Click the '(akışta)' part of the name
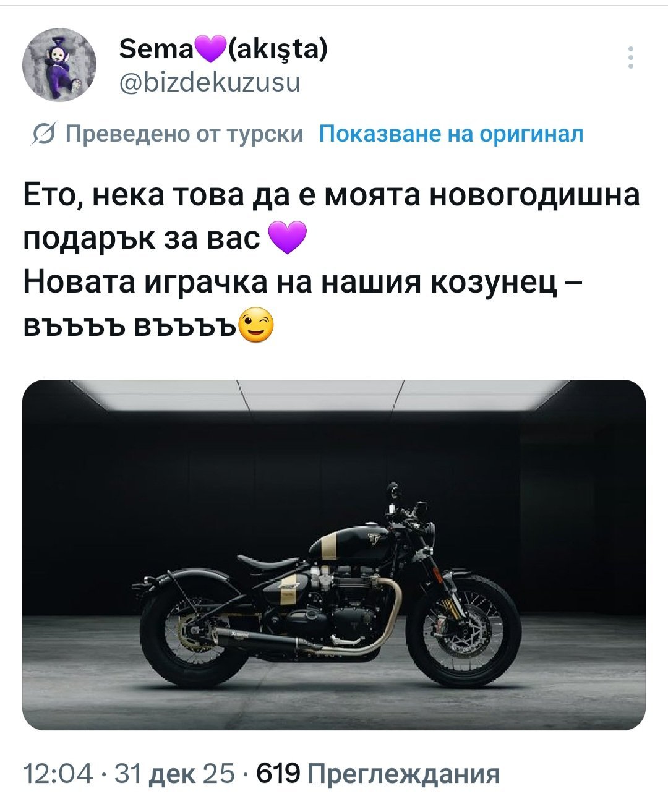This screenshot has height=812, width=668. pos(277,49)
